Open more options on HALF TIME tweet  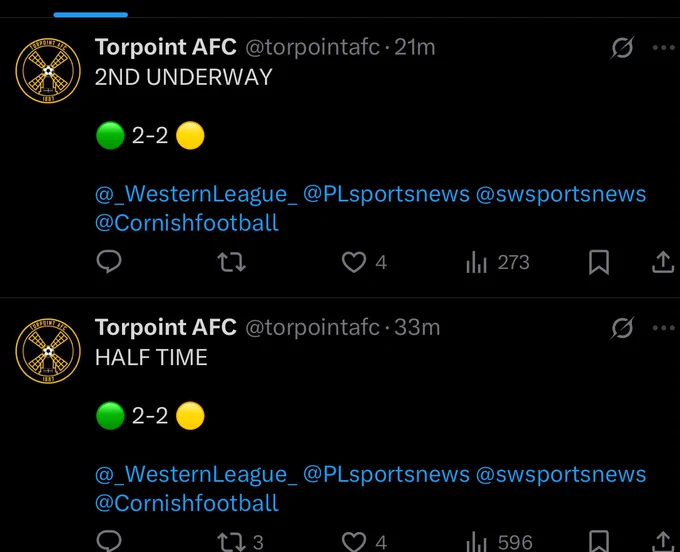pos(664,328)
